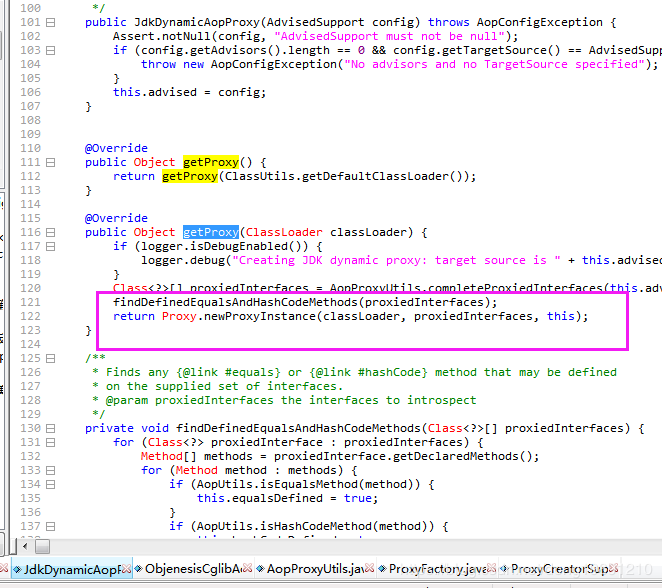662x588 pixels.
Task: Collapse the isHashCodeMethod block on line 137
Action: [50, 527]
